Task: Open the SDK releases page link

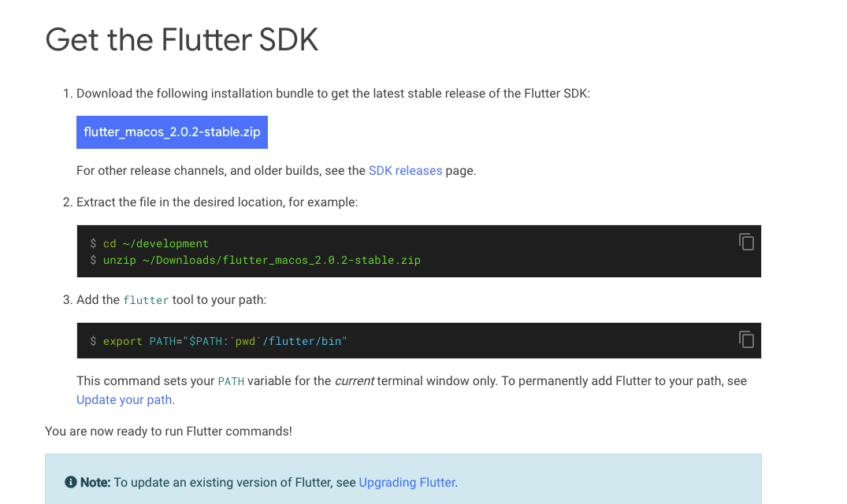Action: 405,171
